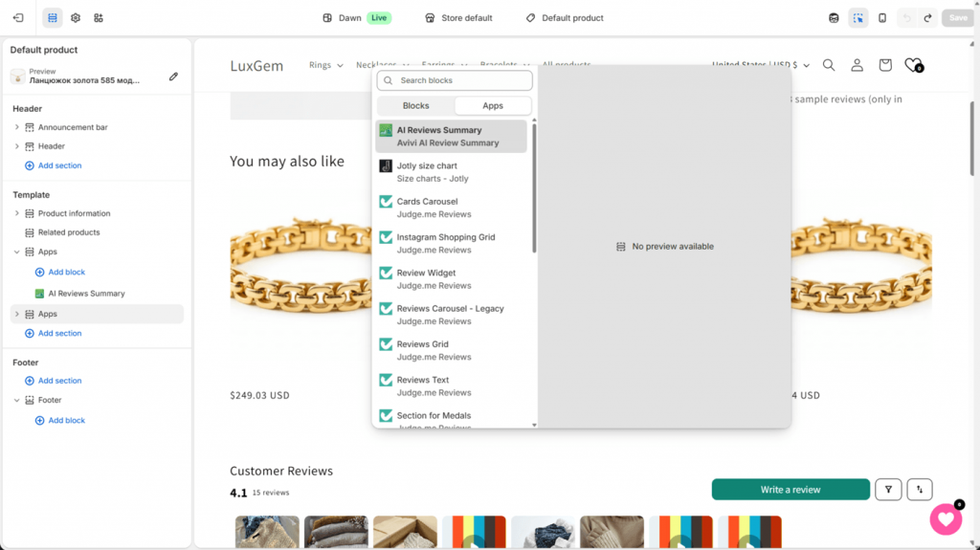Click the reviews filter button
The height and width of the screenshot is (550, 980).
[888, 490]
